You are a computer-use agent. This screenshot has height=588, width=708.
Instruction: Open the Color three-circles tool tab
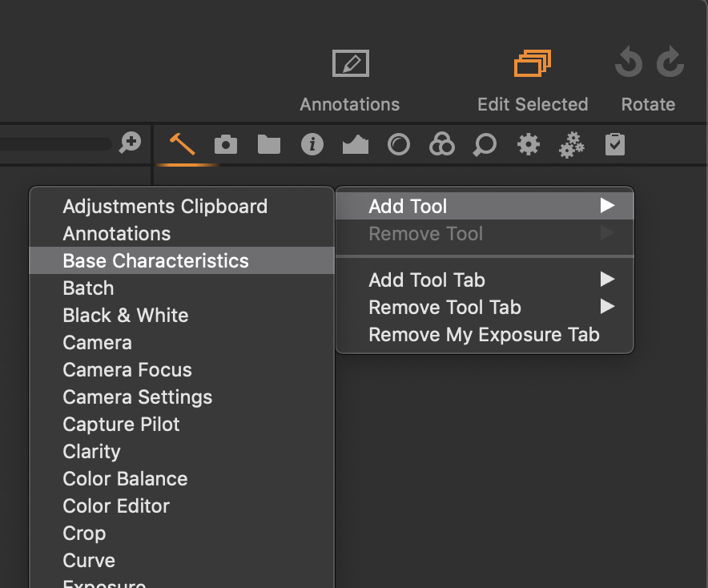tap(441, 144)
